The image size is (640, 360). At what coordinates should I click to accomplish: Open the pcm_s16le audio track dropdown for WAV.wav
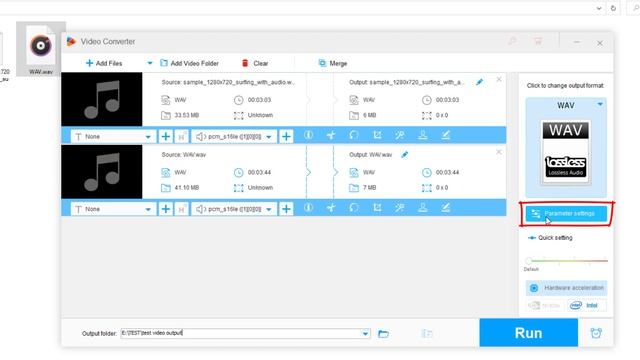point(234,209)
